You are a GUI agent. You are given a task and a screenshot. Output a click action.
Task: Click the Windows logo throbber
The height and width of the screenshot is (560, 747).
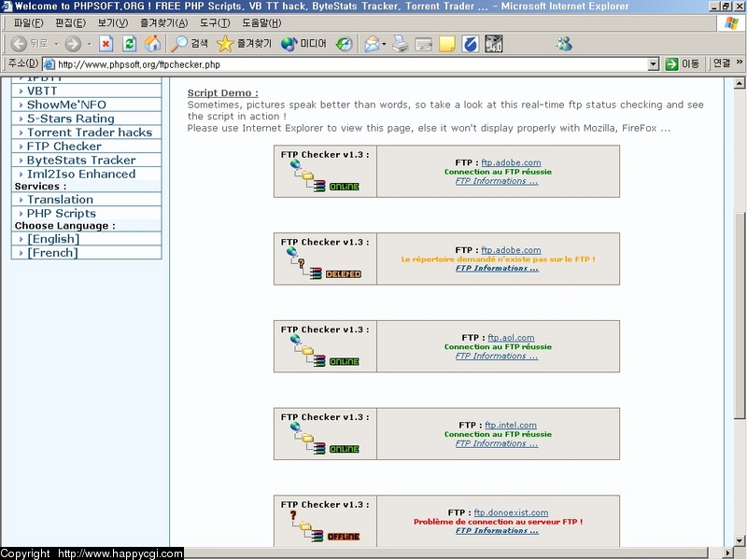coord(731,22)
